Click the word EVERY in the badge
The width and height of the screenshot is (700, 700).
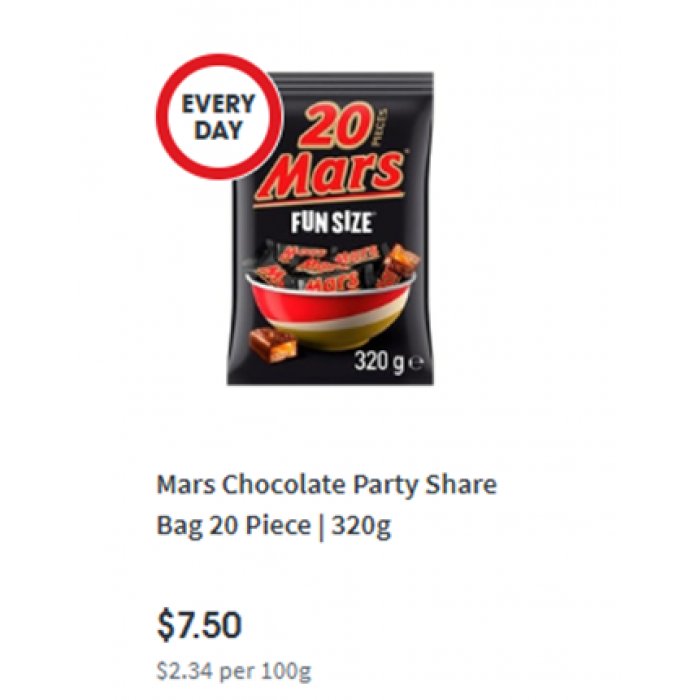tap(218, 104)
